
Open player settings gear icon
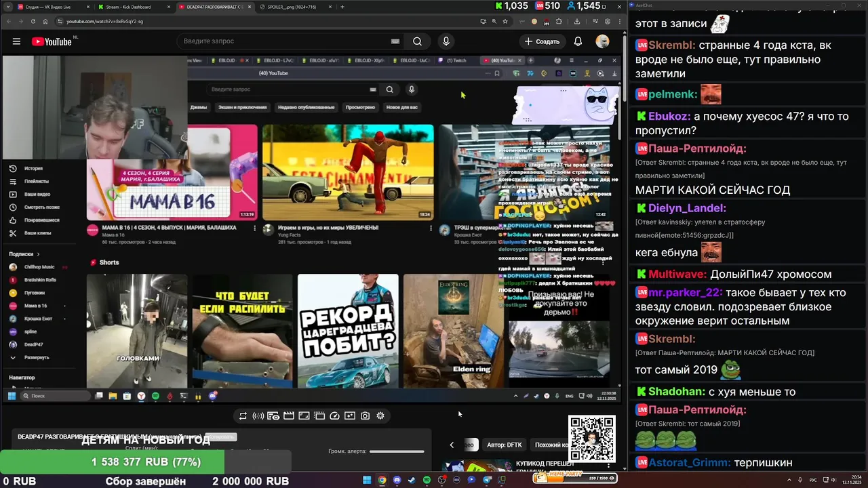pyautogui.click(x=380, y=416)
